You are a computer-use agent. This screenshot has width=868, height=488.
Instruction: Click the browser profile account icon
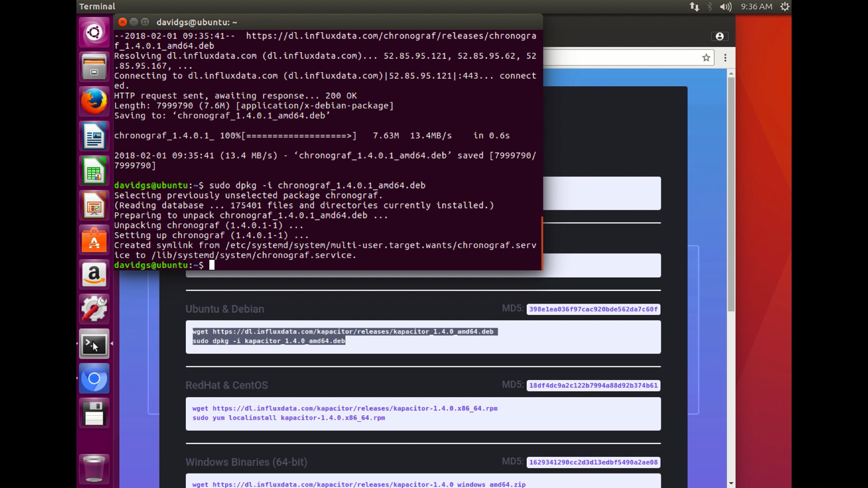[x=719, y=37]
